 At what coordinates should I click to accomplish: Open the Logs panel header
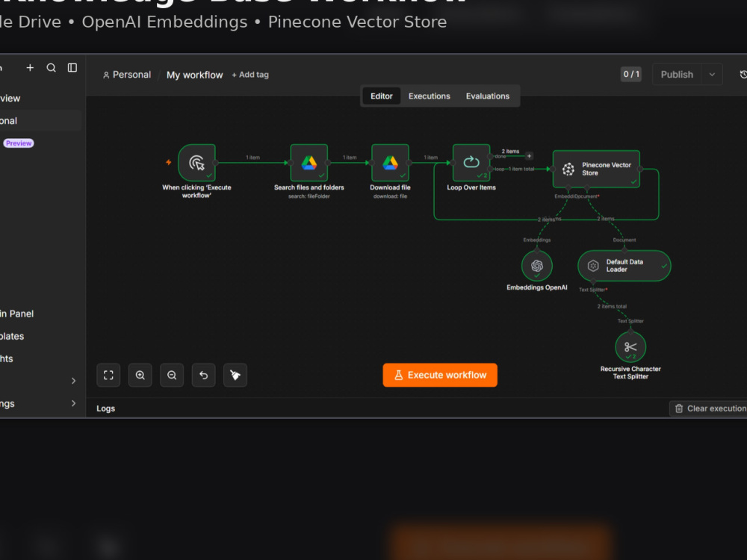[106, 408]
